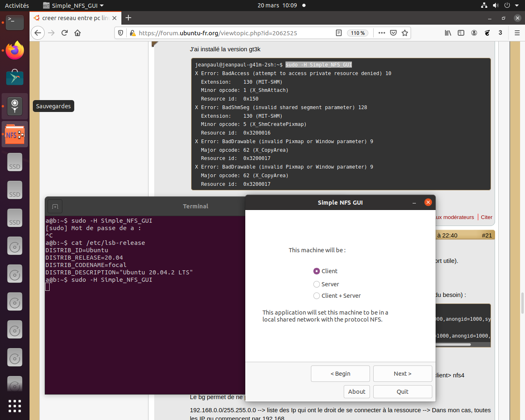Click horizontal scrollbar under code block
525x420 pixels.
tap(453, 345)
